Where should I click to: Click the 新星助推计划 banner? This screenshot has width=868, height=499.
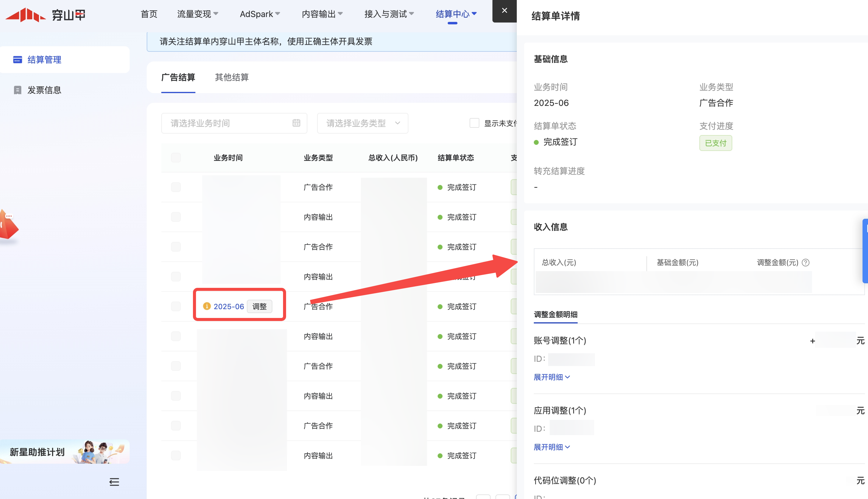tap(65, 452)
